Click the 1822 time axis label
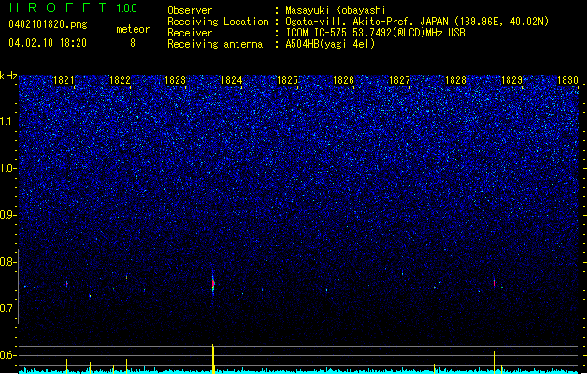 (120, 79)
